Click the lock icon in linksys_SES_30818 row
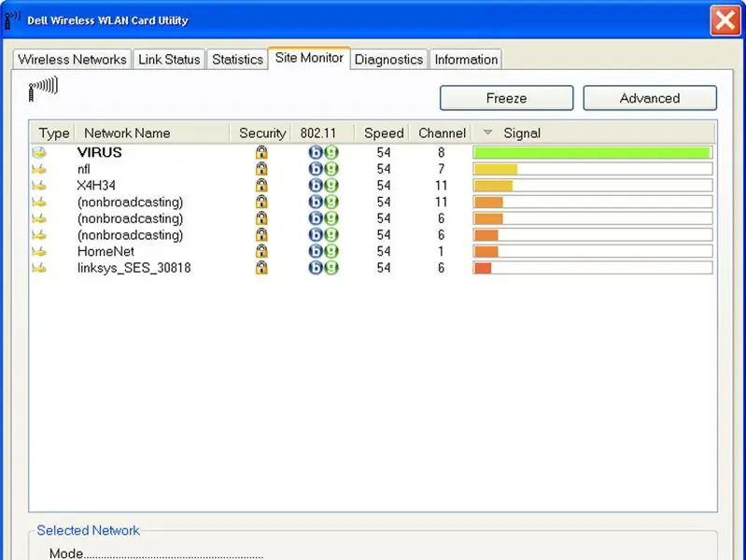 click(261, 268)
